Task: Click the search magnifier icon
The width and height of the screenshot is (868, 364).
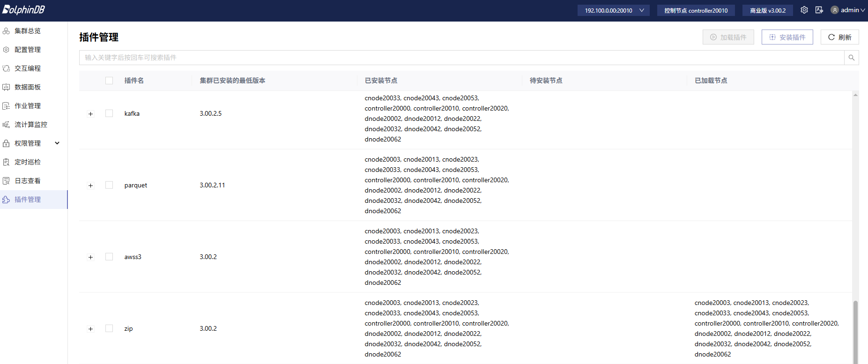Action: click(851, 58)
